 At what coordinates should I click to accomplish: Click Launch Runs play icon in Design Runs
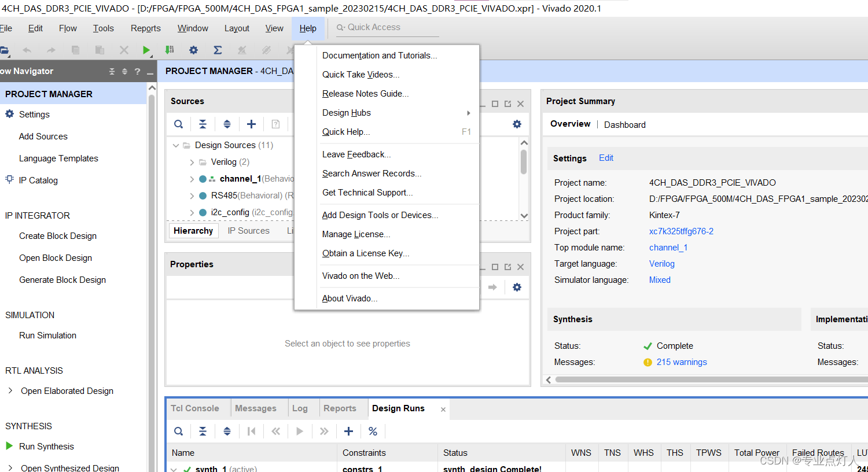(300, 431)
